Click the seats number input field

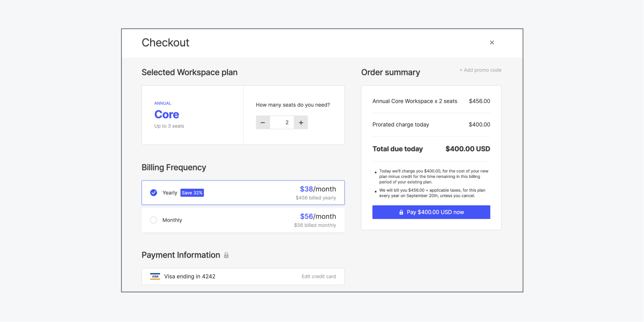[282, 123]
